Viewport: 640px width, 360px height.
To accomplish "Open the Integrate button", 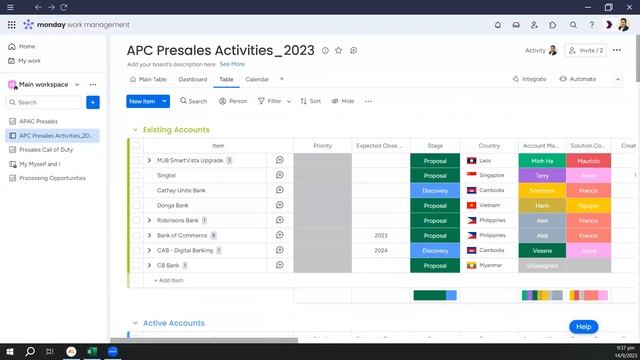I will click(x=529, y=79).
